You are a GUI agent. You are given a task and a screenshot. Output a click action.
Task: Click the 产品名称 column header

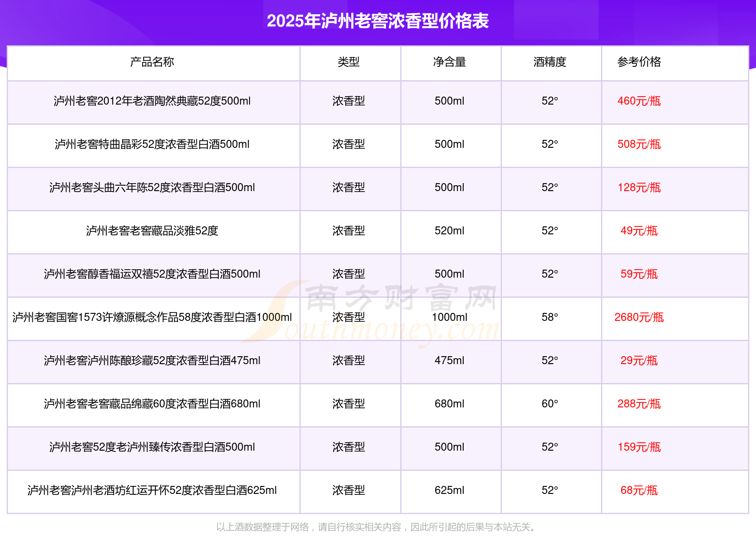(x=152, y=62)
